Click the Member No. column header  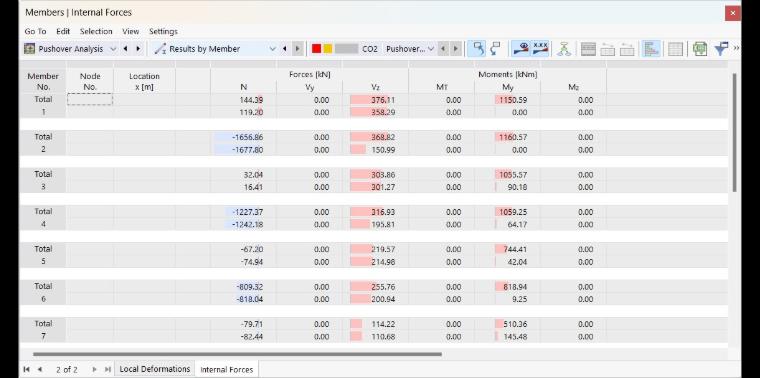(x=43, y=81)
